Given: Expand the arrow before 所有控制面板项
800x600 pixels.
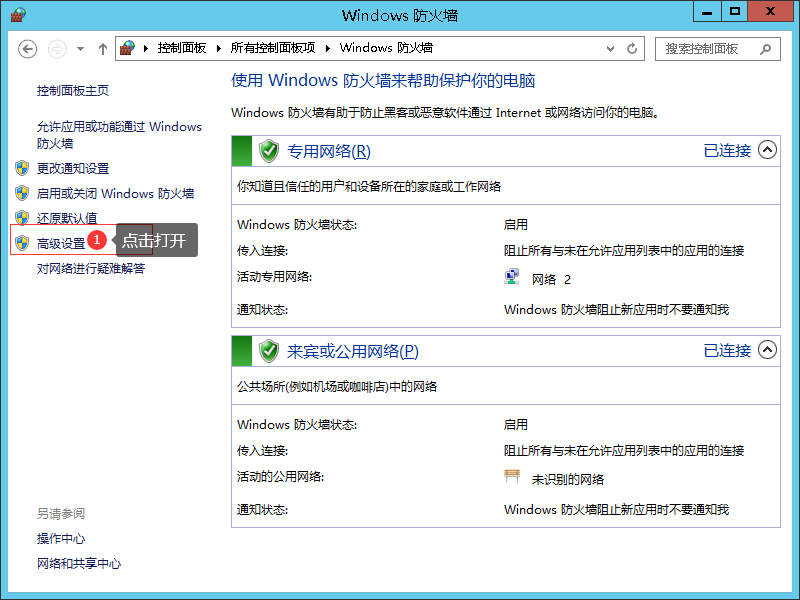Looking at the screenshot, I should coord(219,48).
